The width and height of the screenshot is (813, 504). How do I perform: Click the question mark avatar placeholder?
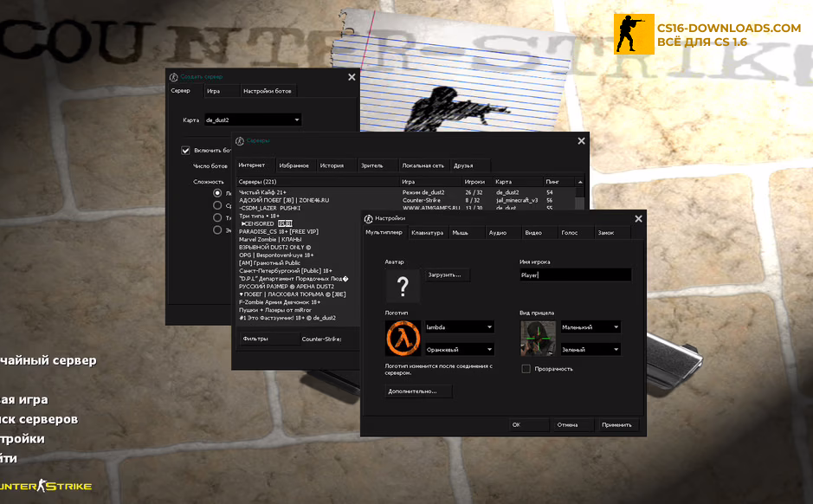[403, 286]
